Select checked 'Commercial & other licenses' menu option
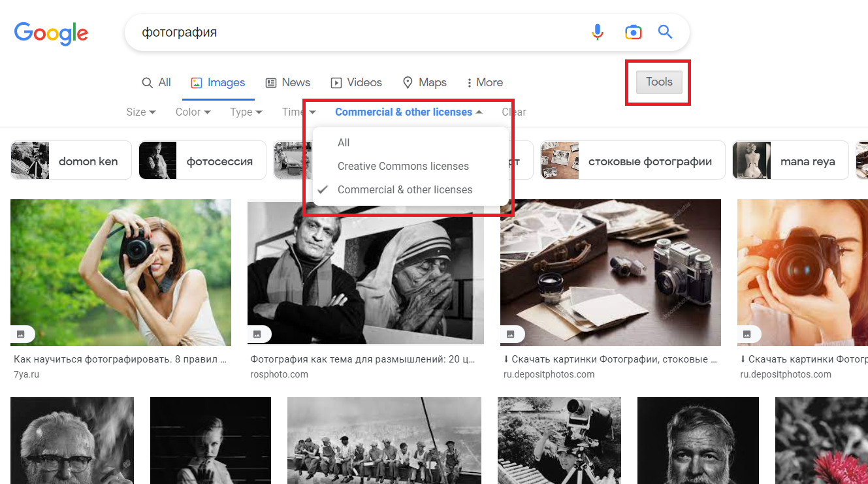This screenshot has height=484, width=868. coord(404,190)
